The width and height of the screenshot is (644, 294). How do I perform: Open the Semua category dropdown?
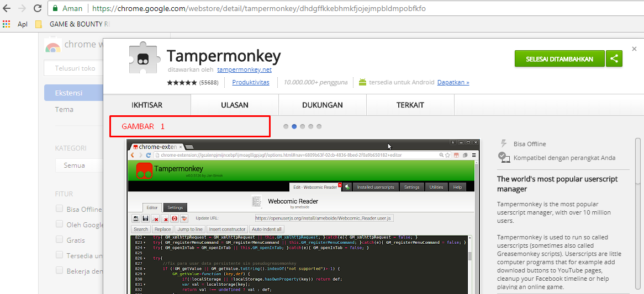pos(80,165)
